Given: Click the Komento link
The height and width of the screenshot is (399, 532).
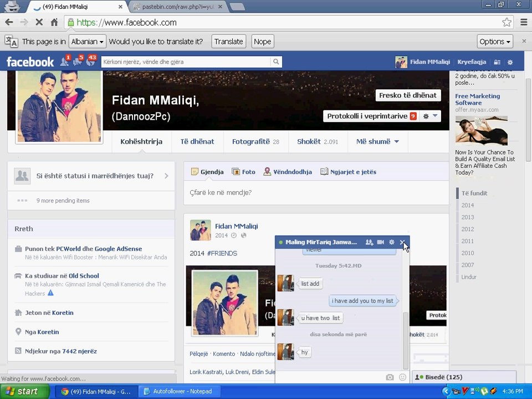Looking at the screenshot, I should click(x=224, y=354).
